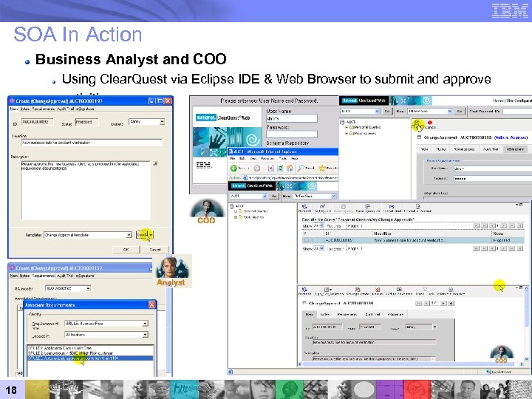Image resolution: width=532 pixels, height=399 pixels.
Task: Click Format Grid icon in the results toolbar
Action: [x=392, y=208]
